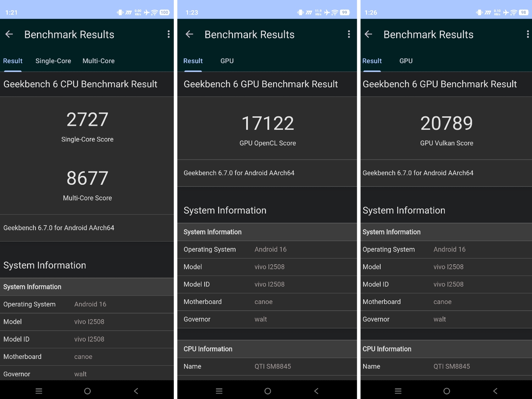
Task: Select Result tab on CPU benchmark screen
Action: [x=13, y=61]
